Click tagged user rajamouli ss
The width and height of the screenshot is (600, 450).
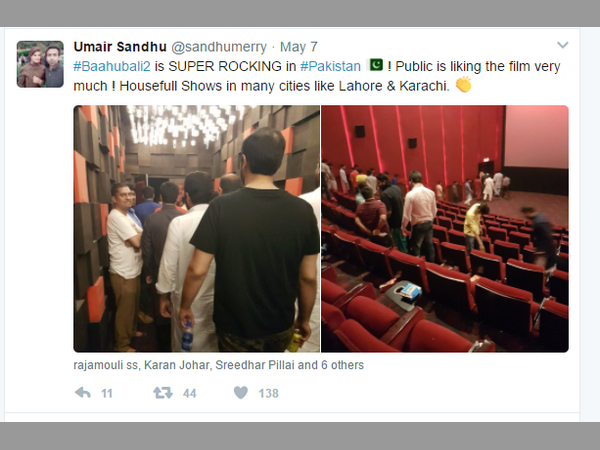[106, 365]
